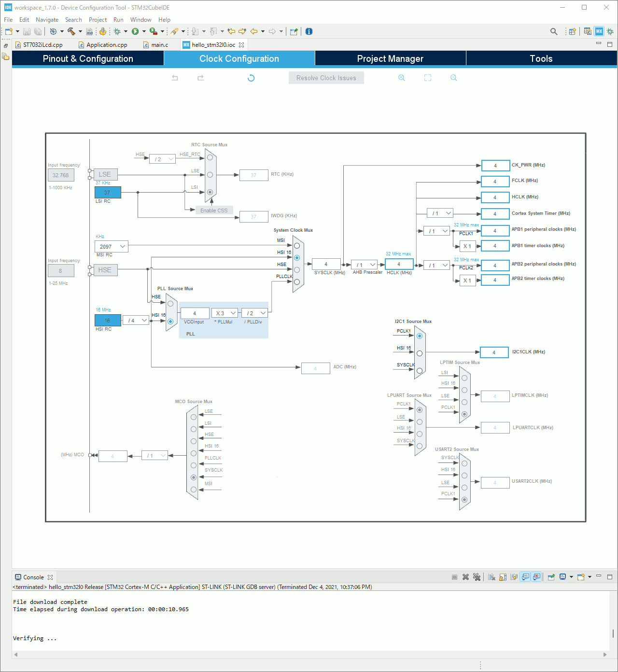Viewport: 618px width, 672px height.
Task: Switch to the Debug perspective icon
Action: click(x=610, y=31)
